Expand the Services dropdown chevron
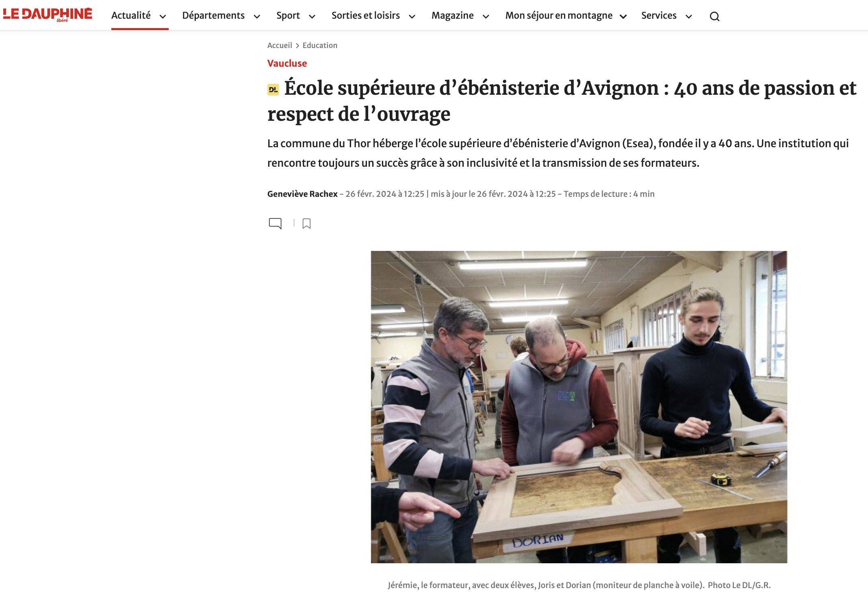This screenshot has height=597, width=868. point(689,17)
